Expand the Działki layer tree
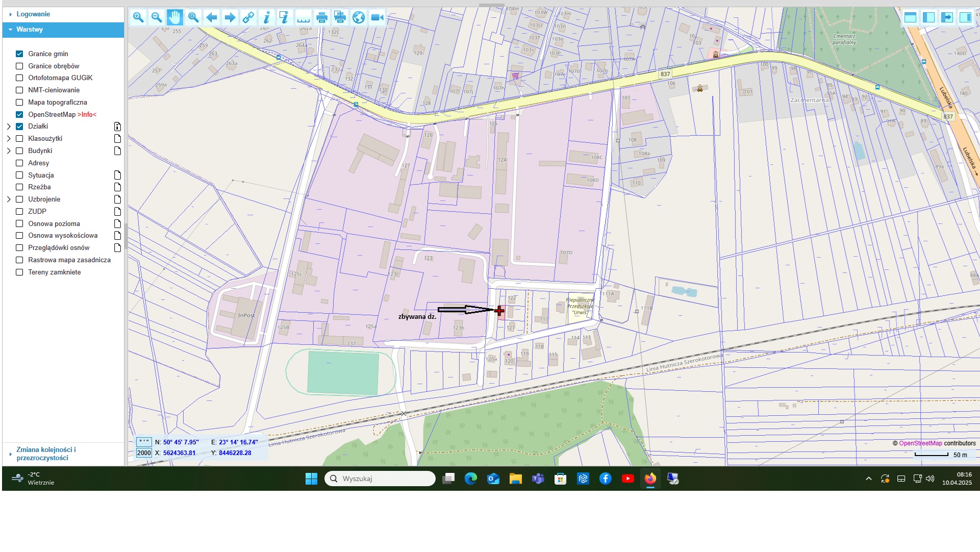The height and width of the screenshot is (552, 980). click(x=9, y=127)
